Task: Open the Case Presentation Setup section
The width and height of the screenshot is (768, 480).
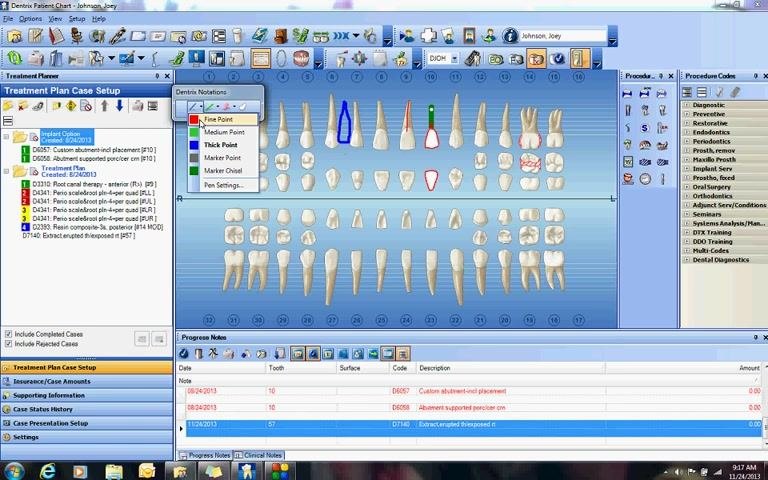Action: click(86, 423)
